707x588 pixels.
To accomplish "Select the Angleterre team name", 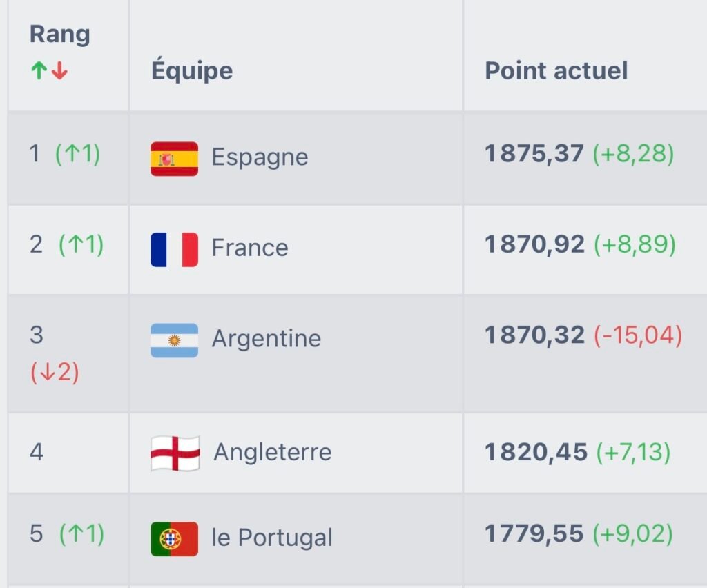I will [x=272, y=453].
